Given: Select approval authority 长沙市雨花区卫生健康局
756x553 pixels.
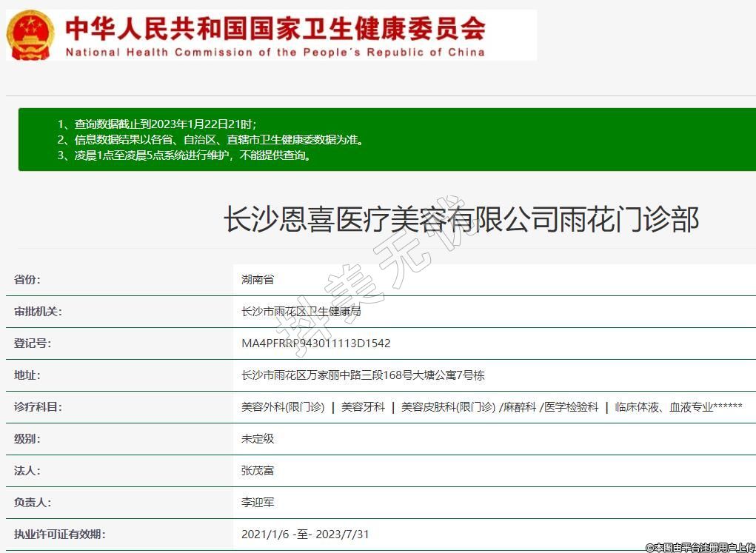Looking at the screenshot, I should click(x=301, y=312).
